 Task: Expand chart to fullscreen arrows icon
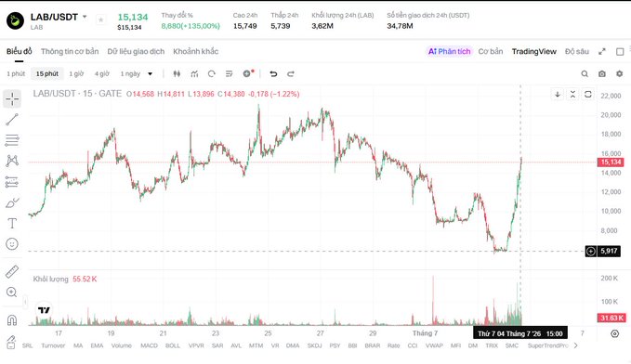tap(602, 51)
